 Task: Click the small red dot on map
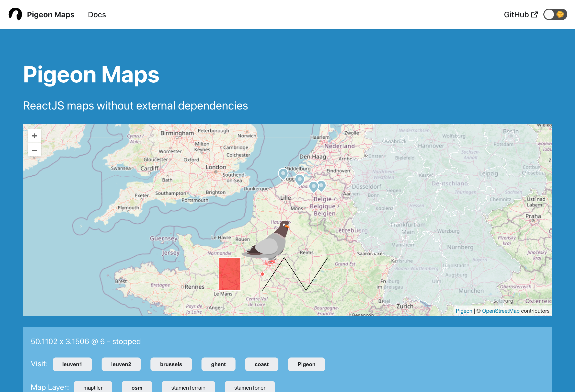click(262, 274)
